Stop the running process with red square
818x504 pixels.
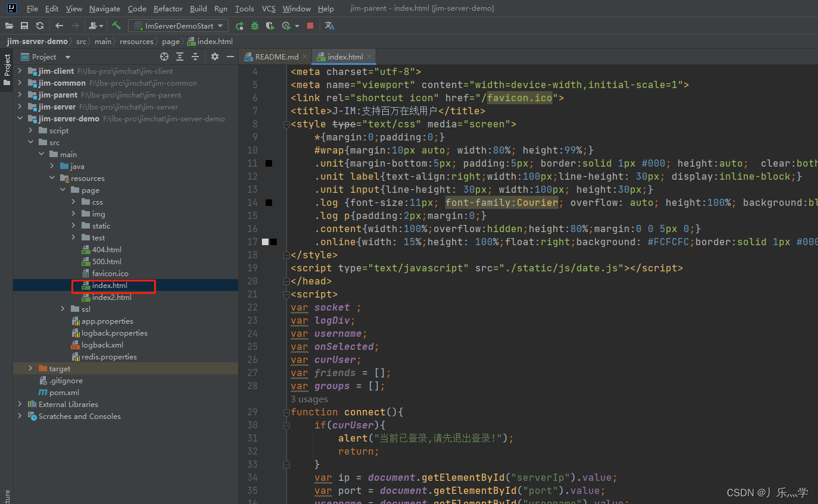pos(310,26)
